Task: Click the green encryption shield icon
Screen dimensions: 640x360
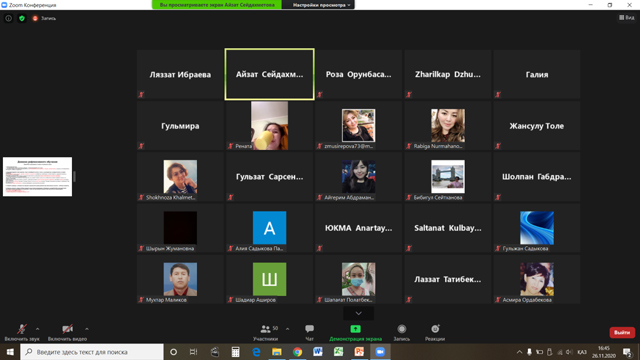Action: [22, 18]
